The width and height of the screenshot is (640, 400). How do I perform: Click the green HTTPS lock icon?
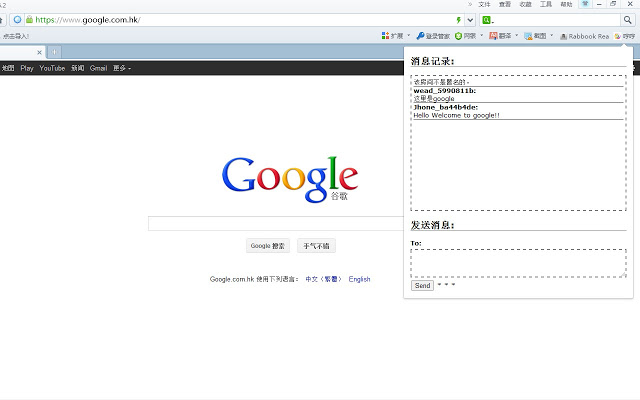pos(29,19)
